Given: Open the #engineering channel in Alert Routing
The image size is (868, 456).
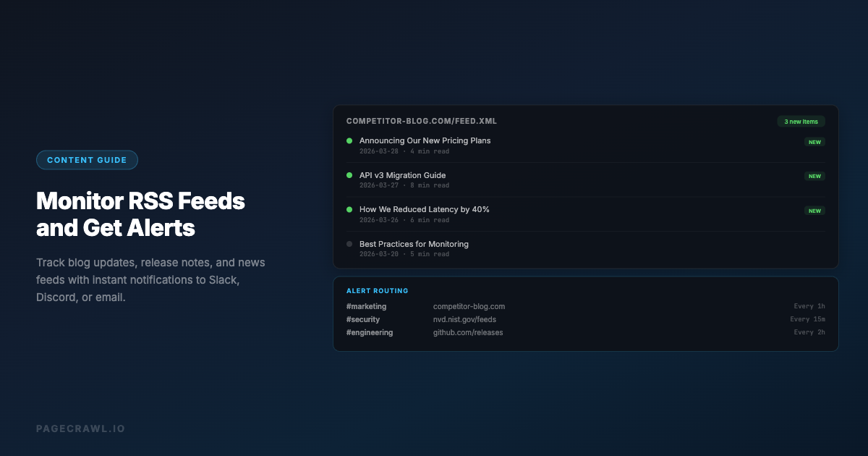Looking at the screenshot, I should 370,332.
